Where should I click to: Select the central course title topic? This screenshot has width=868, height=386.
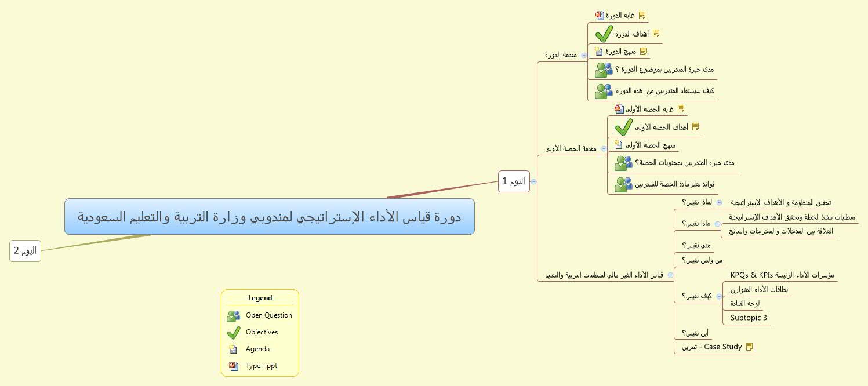pyautogui.click(x=270, y=216)
